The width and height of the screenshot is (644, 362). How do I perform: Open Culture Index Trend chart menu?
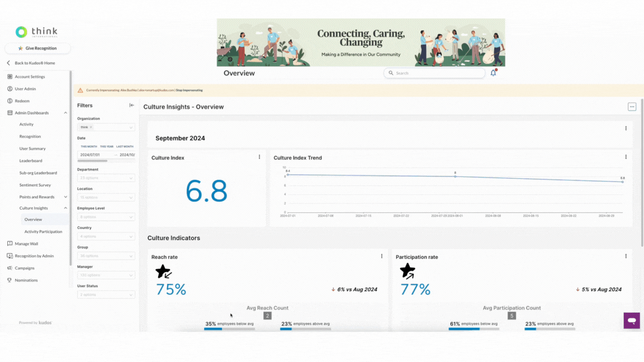click(x=626, y=157)
